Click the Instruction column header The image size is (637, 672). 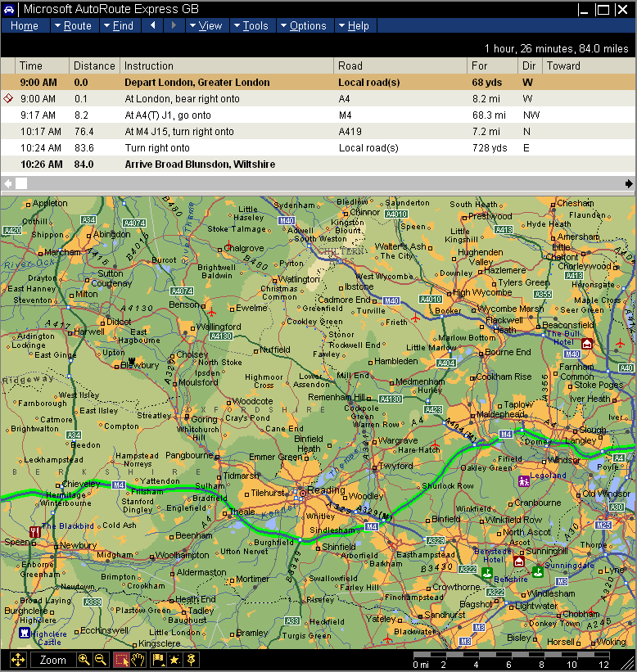[227, 65]
